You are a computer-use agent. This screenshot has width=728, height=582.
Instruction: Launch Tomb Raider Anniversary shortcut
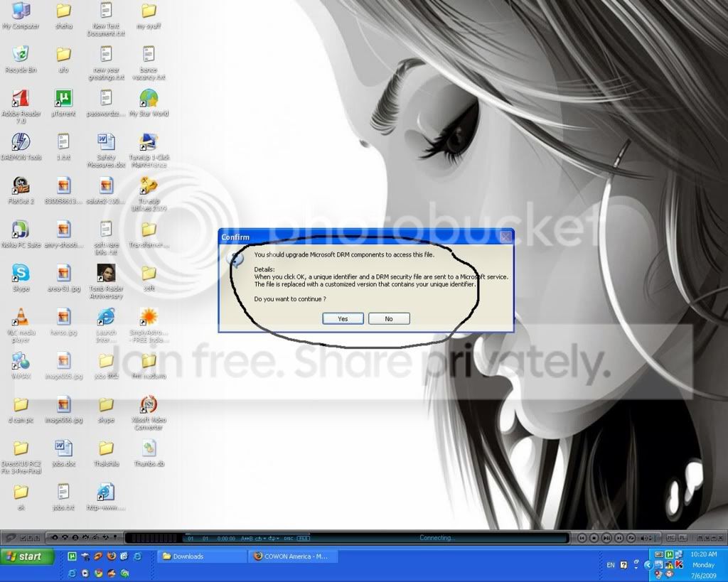pos(107,281)
